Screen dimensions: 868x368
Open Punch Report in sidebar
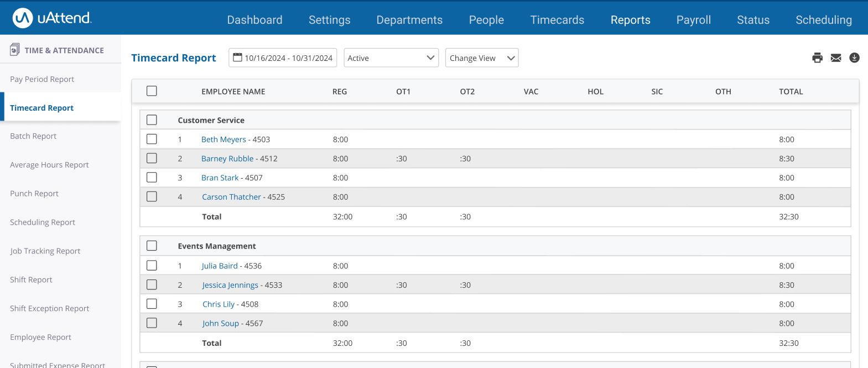click(34, 194)
